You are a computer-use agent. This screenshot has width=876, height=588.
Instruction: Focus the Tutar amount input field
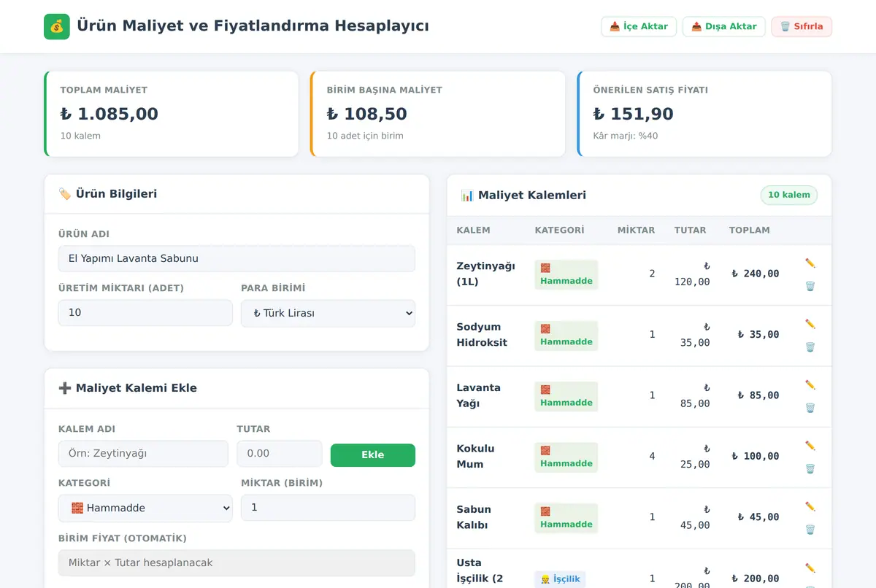(280, 453)
